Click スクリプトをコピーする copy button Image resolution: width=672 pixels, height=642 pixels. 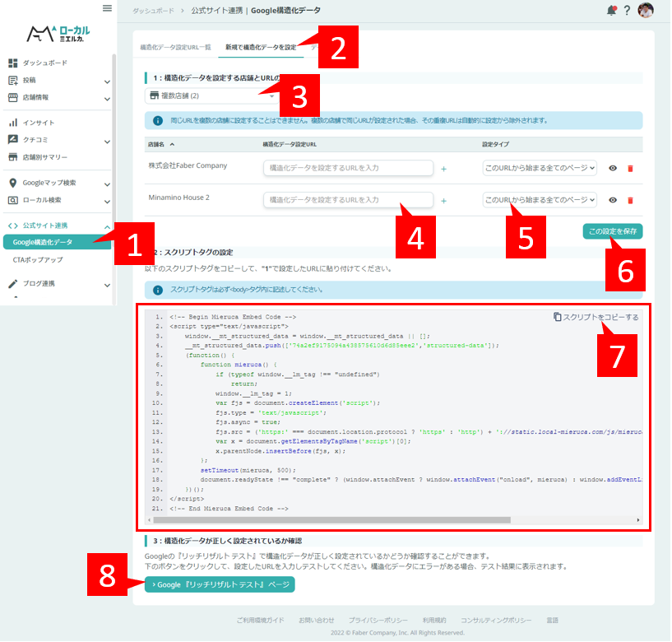[x=596, y=318]
